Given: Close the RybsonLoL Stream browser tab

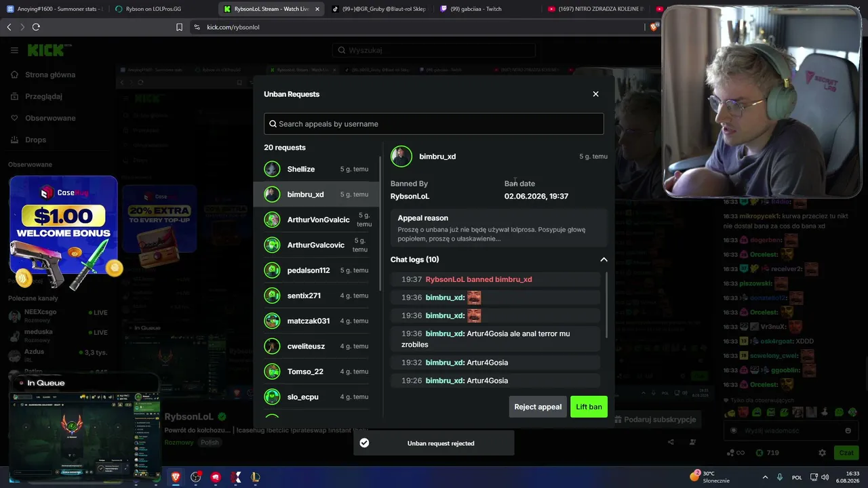Looking at the screenshot, I should 317,9.
